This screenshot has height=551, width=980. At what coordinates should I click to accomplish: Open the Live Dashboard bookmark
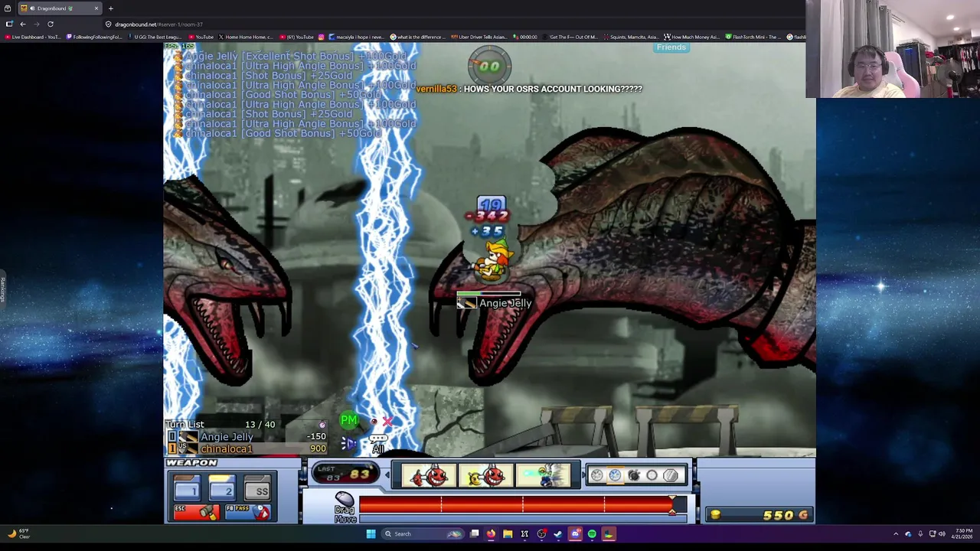(x=34, y=37)
